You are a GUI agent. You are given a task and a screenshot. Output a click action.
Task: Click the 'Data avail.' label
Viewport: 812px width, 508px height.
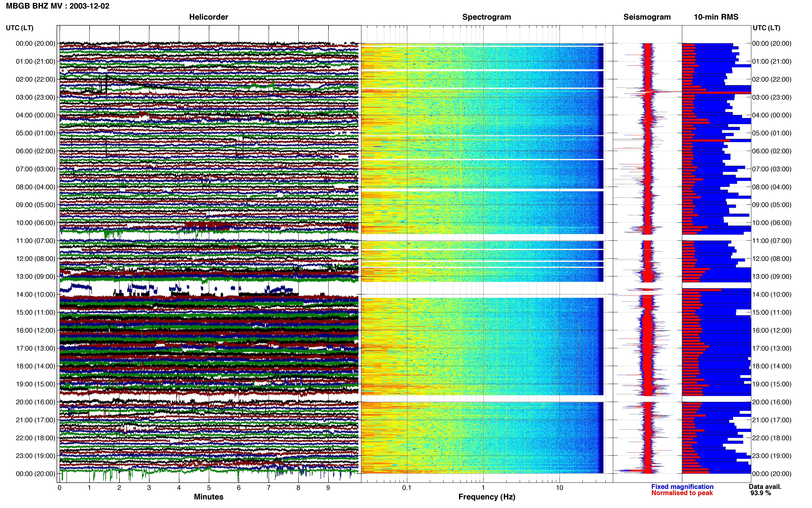765,487
